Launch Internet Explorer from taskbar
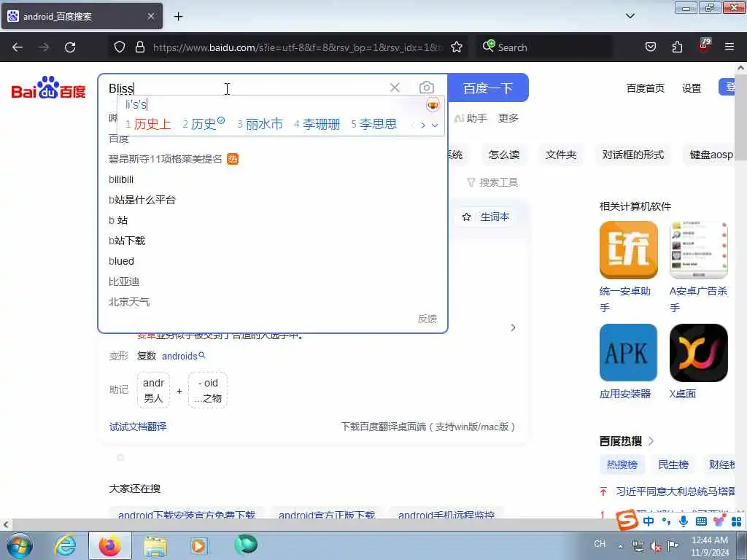 65,545
